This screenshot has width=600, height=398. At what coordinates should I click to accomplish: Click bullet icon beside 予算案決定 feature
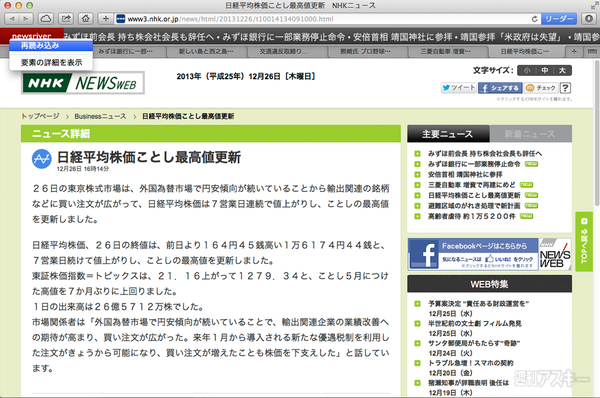(x=417, y=304)
